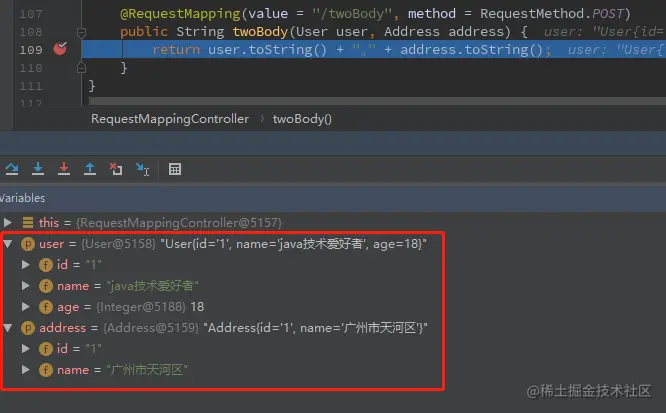This screenshot has height=413, width=666.
Task: Click the Run to Cursor icon
Action: point(142,169)
